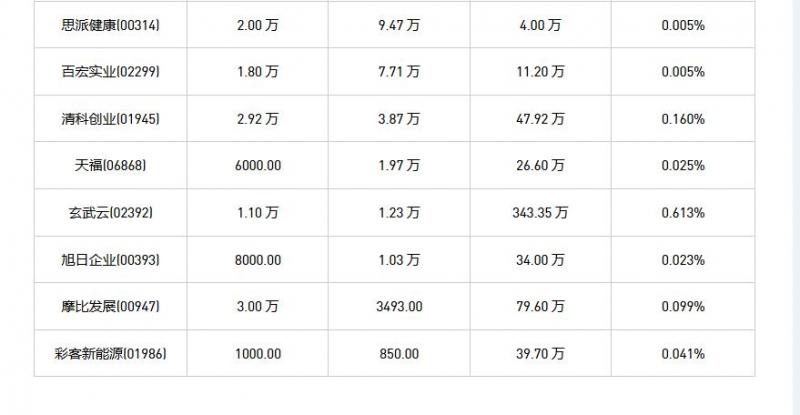Click the 0.099% percentage cell

click(683, 307)
